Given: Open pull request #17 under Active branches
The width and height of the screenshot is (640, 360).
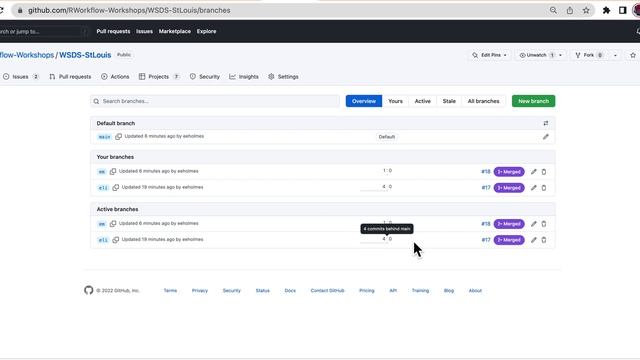Looking at the screenshot, I should click(486, 240).
